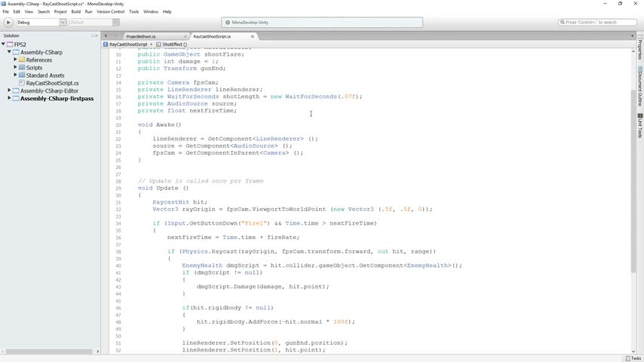Open the Default runtime dropdown
The image size is (644, 362).
click(94, 22)
